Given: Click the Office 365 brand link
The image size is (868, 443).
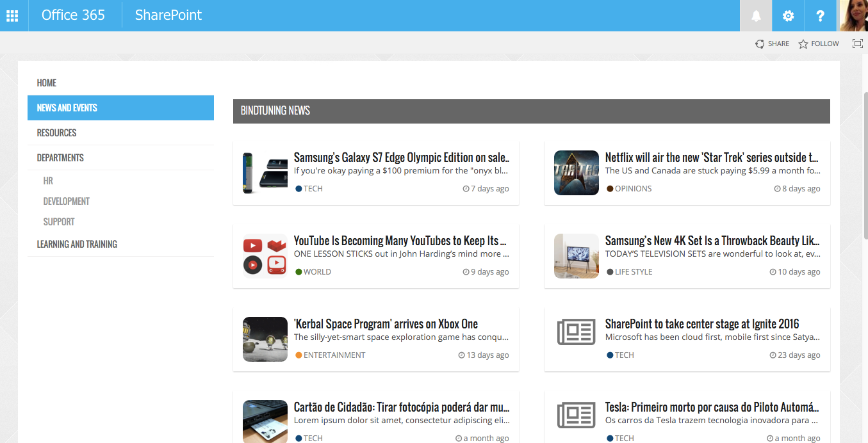Looking at the screenshot, I should (73, 15).
